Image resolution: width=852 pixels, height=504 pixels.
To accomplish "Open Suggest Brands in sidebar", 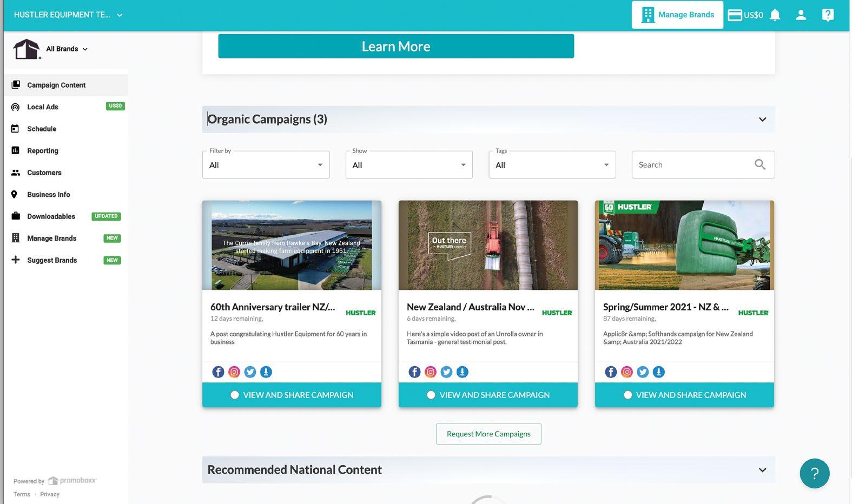I will click(x=66, y=260).
